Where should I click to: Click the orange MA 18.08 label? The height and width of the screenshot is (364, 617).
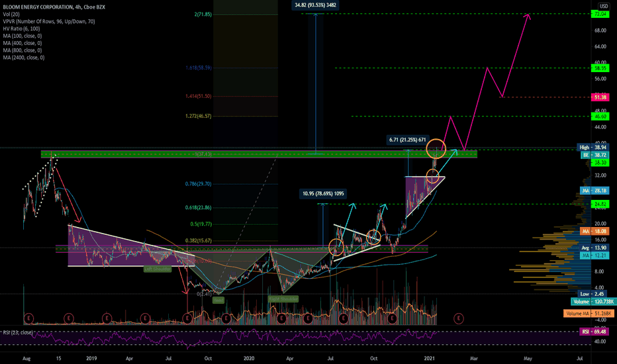pos(594,232)
